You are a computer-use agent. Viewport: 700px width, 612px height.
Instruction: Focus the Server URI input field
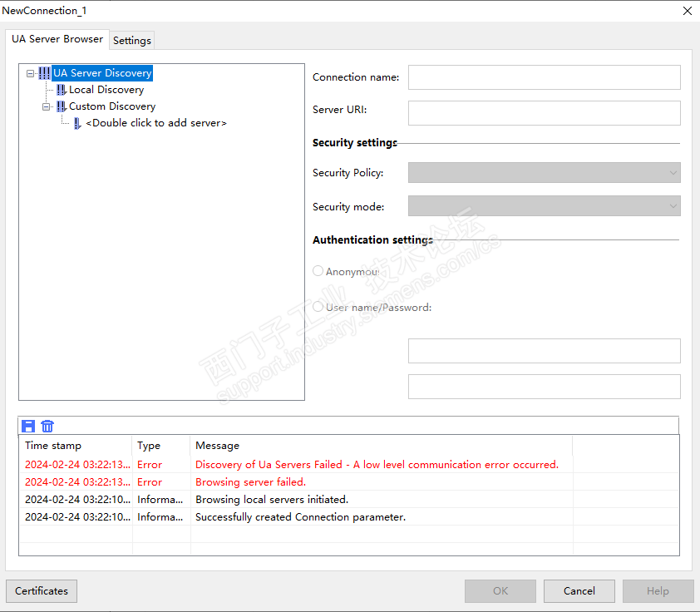point(545,113)
